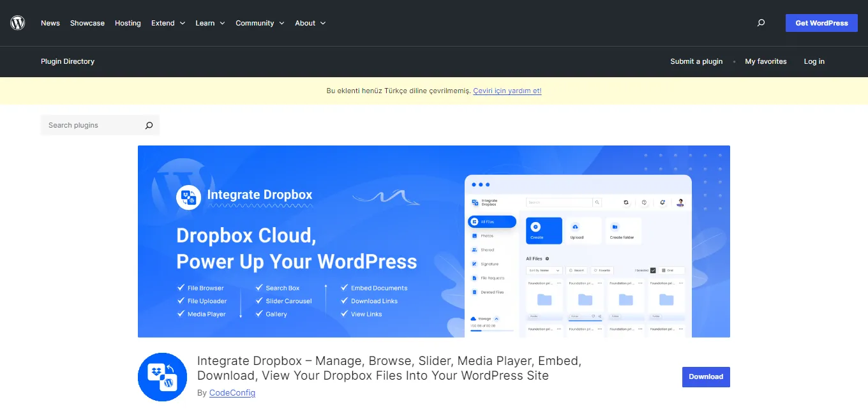Open the CodeConfig author link
Screen dimensions: 868x409
click(232, 393)
